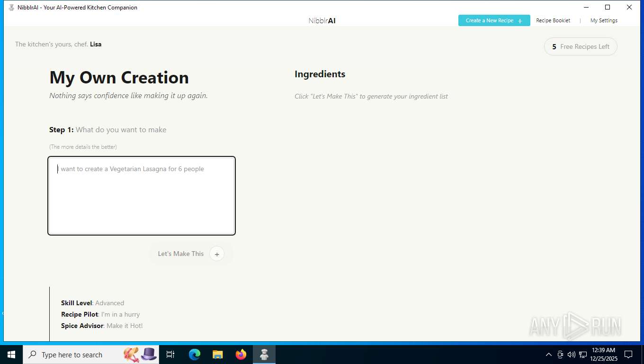Click the NibblrAI chef icon in taskbar
This screenshot has height=364, width=644.
(264, 355)
